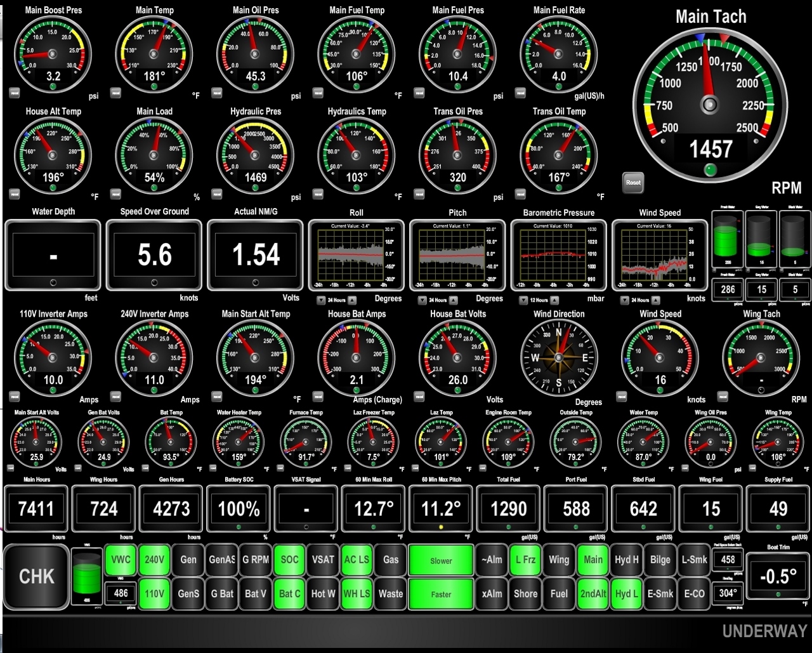This screenshot has height=653, width=812.
Task: Click the Boat Trim -0.5° readout
Action: coord(778,576)
